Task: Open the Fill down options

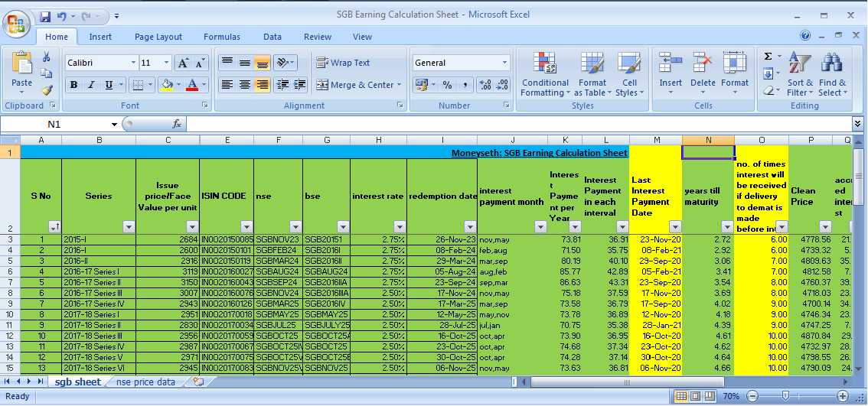Action: point(768,73)
